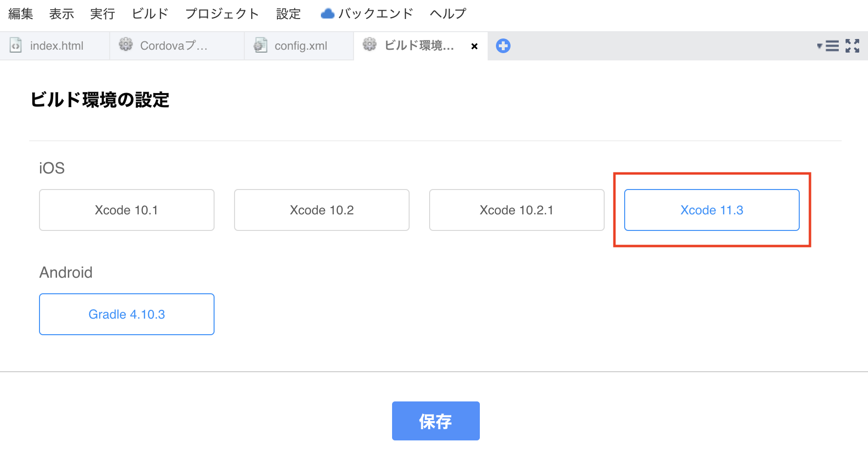Click the Android section label

click(x=66, y=272)
